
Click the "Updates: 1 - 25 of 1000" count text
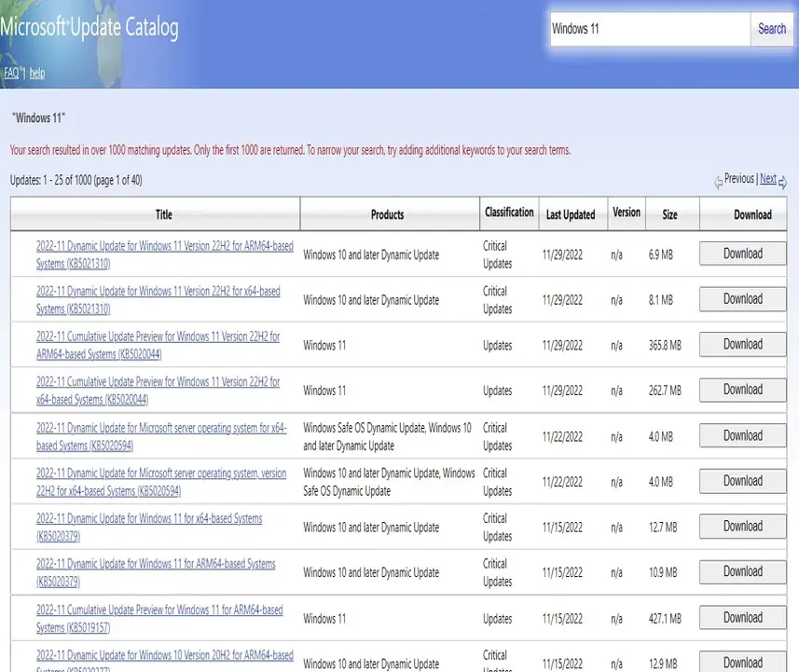click(76, 180)
